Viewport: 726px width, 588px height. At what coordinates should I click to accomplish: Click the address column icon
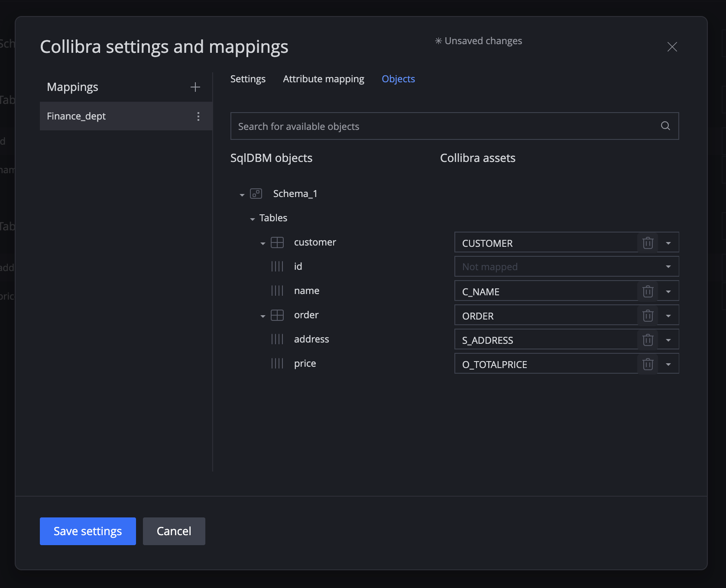[277, 339]
